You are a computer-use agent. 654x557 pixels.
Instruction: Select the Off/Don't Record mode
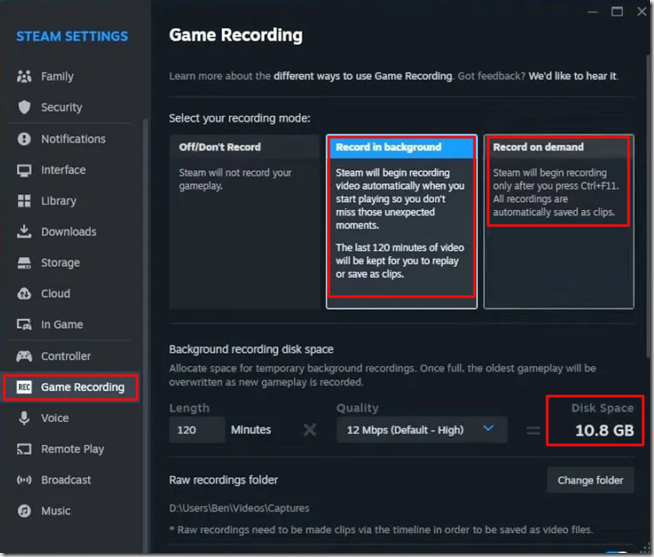244,220
